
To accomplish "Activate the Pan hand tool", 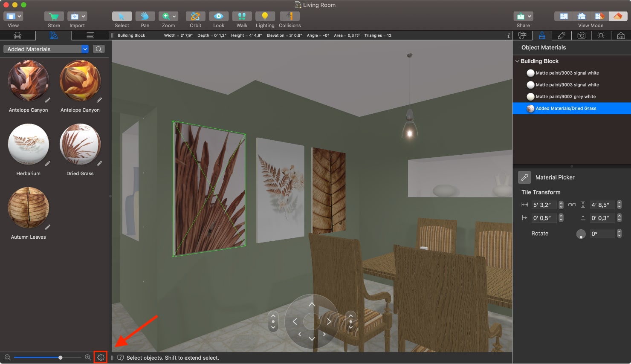I will pyautogui.click(x=145, y=16).
